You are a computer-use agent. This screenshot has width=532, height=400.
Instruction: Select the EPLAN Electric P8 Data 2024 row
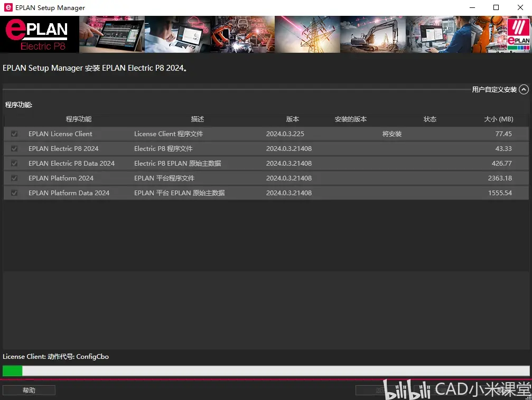[266, 164]
